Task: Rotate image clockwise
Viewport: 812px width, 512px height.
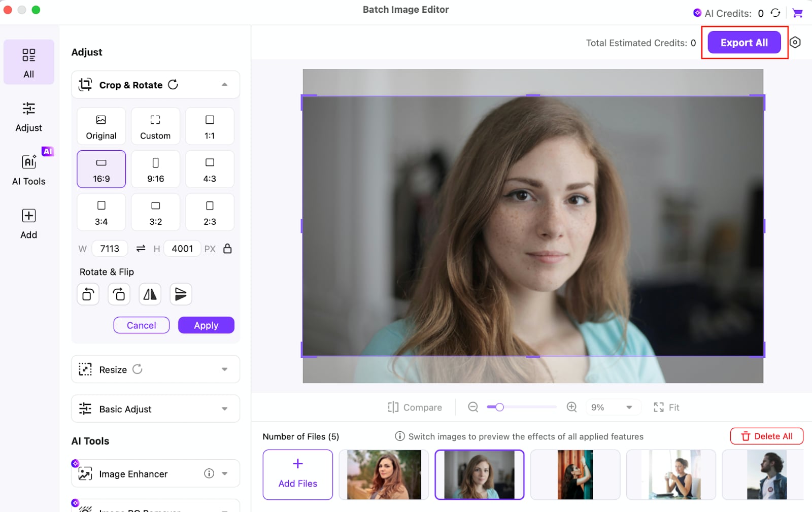Action: 119,294
